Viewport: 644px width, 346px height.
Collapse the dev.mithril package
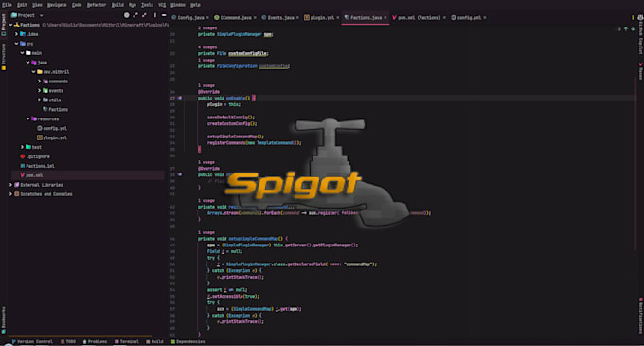pyautogui.click(x=34, y=72)
